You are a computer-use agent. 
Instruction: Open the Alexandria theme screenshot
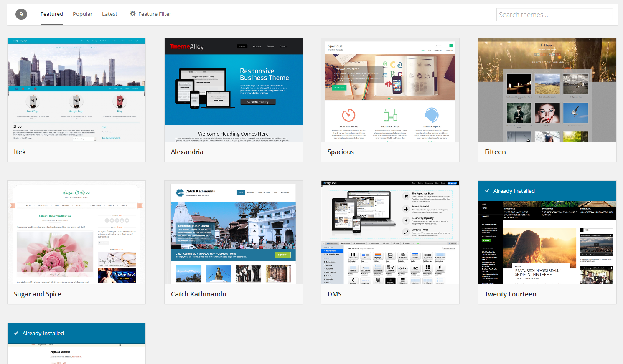(234, 90)
